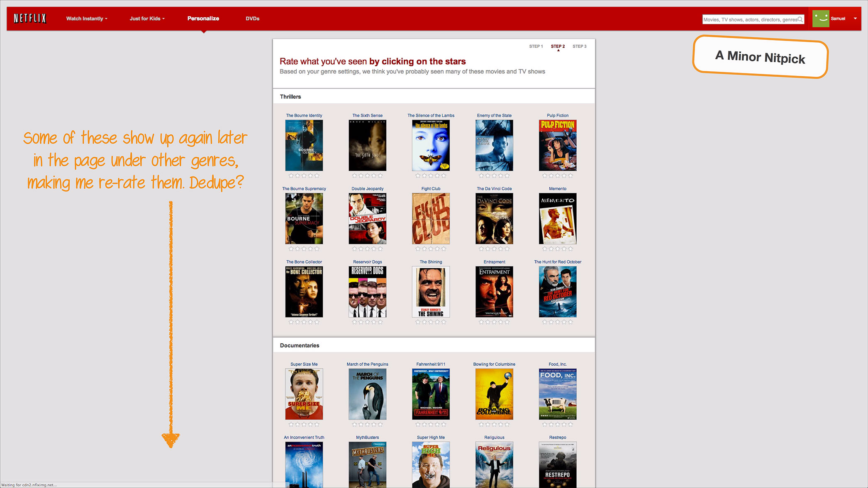The width and height of the screenshot is (868, 488).
Task: Rate The Shining using its stars
Action: click(431, 322)
